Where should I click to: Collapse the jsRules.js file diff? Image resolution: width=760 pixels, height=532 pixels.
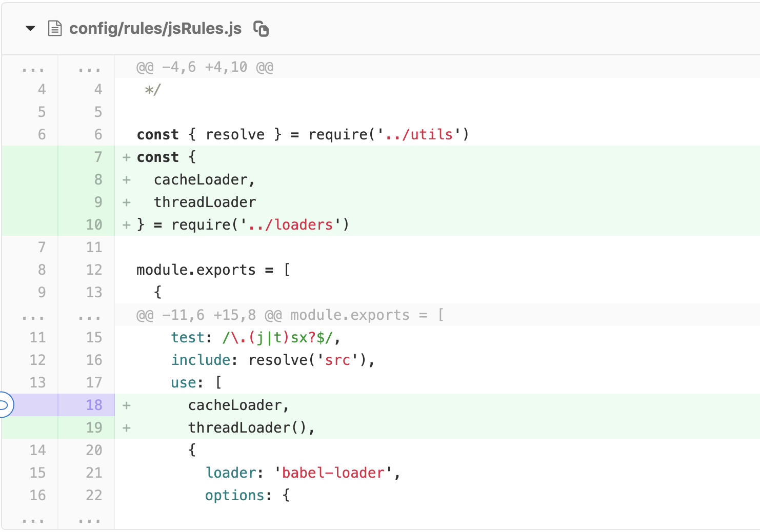pos(30,29)
